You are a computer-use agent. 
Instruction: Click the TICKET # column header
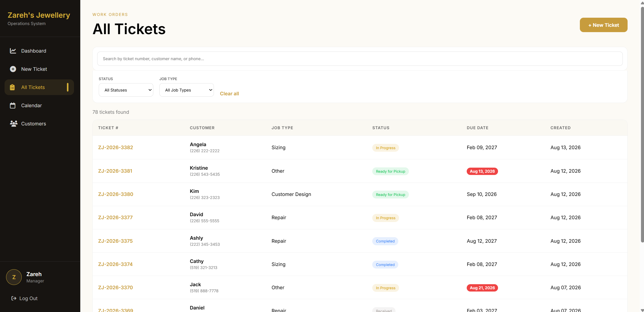pyautogui.click(x=108, y=128)
